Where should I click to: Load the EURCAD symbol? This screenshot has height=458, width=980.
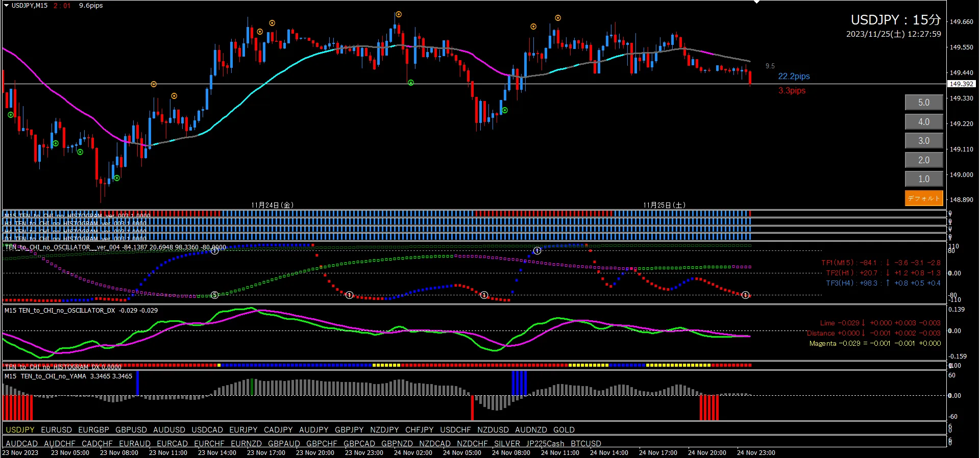pyautogui.click(x=172, y=444)
